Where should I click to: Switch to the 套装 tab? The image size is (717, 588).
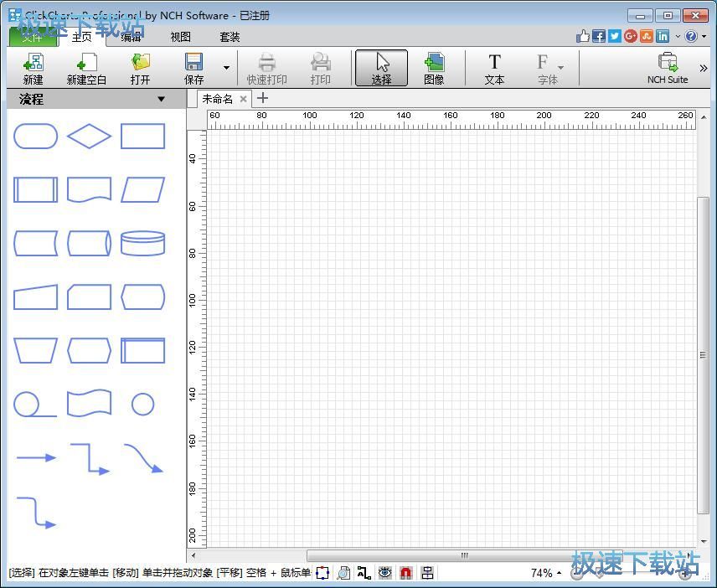click(x=230, y=37)
